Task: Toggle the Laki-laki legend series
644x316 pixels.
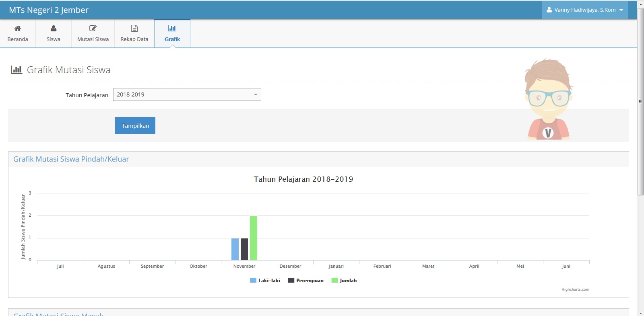Action: coord(265,281)
